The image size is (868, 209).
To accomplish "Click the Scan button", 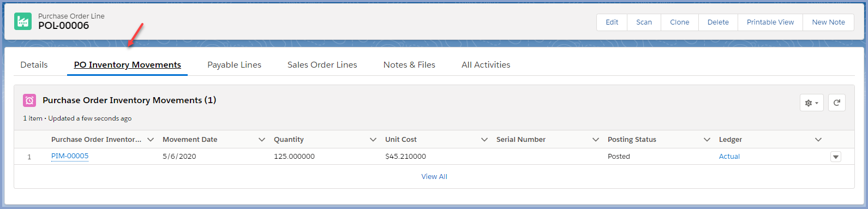I will pyautogui.click(x=644, y=22).
